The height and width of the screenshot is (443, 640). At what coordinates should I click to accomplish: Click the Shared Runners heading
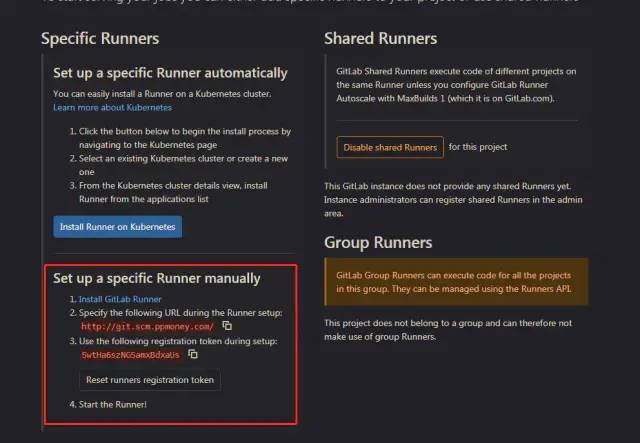[x=380, y=38]
